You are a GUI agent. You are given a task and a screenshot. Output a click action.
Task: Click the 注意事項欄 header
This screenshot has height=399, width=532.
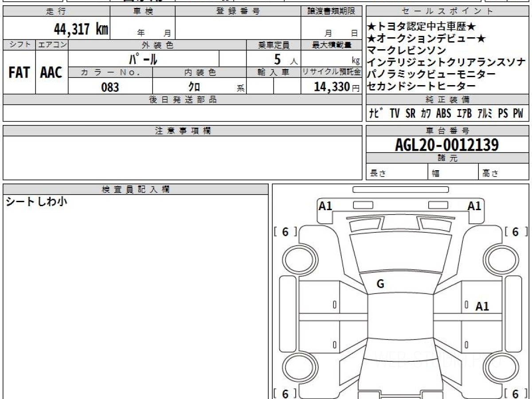pyautogui.click(x=183, y=131)
